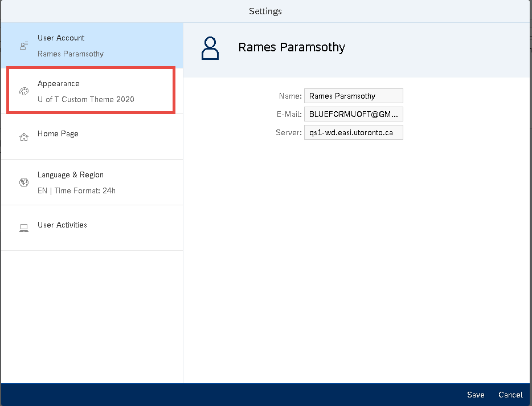Cancel the Settings dialog

510,395
